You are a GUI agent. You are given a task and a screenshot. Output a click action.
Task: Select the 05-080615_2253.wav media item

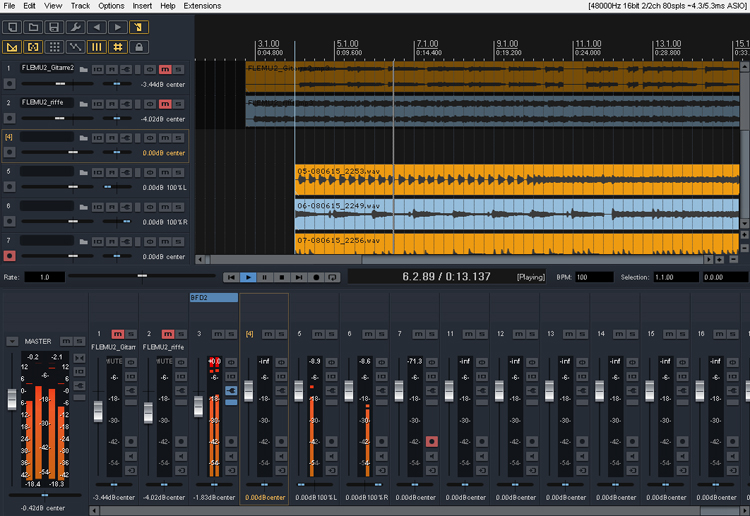[517, 179]
